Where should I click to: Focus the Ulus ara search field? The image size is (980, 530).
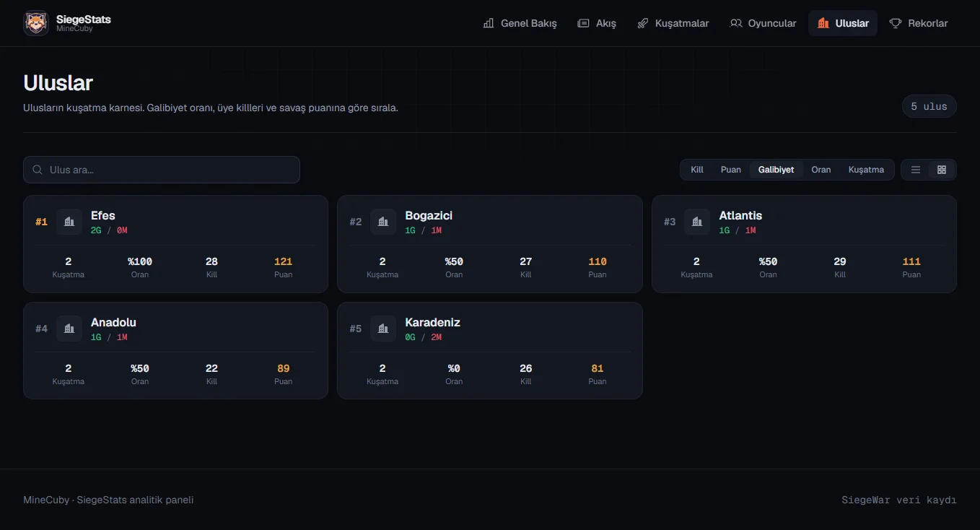coord(162,170)
